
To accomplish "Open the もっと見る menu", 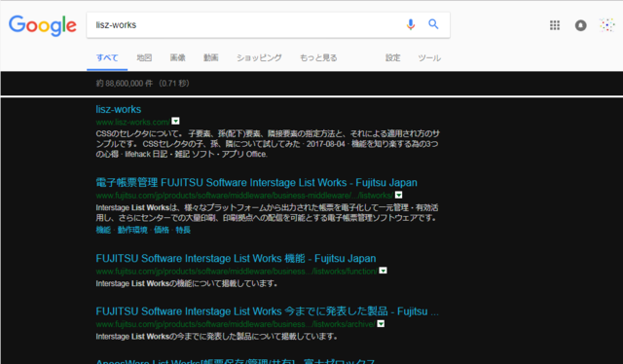I will pyautogui.click(x=318, y=58).
